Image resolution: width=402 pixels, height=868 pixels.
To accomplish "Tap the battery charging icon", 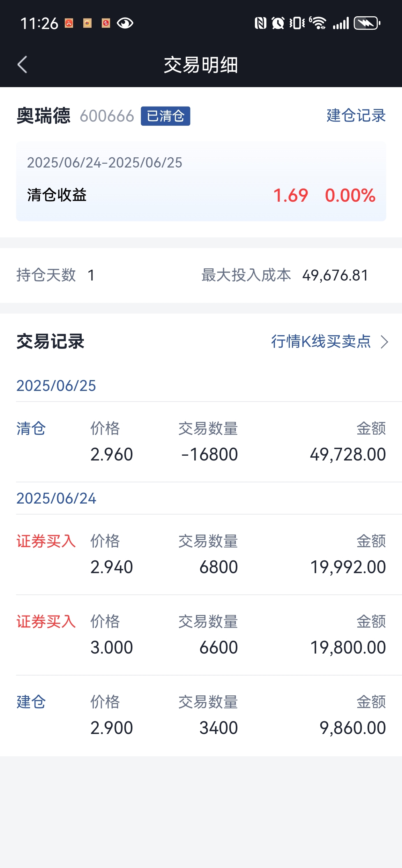I will 367,23.
